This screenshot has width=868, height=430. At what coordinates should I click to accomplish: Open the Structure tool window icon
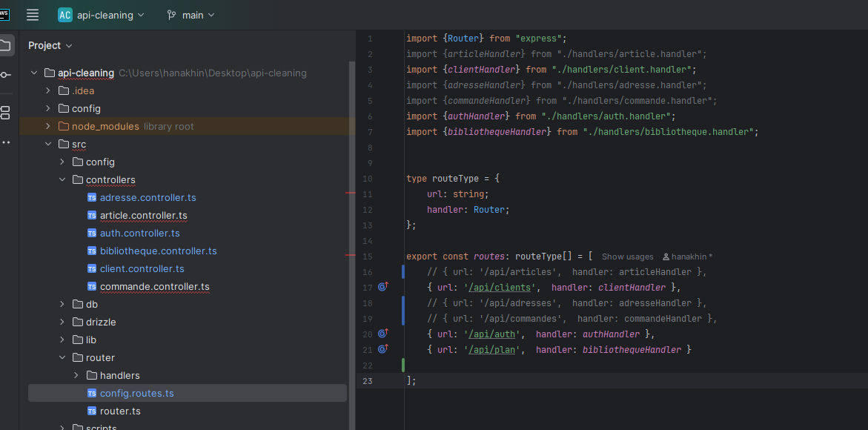(5, 113)
